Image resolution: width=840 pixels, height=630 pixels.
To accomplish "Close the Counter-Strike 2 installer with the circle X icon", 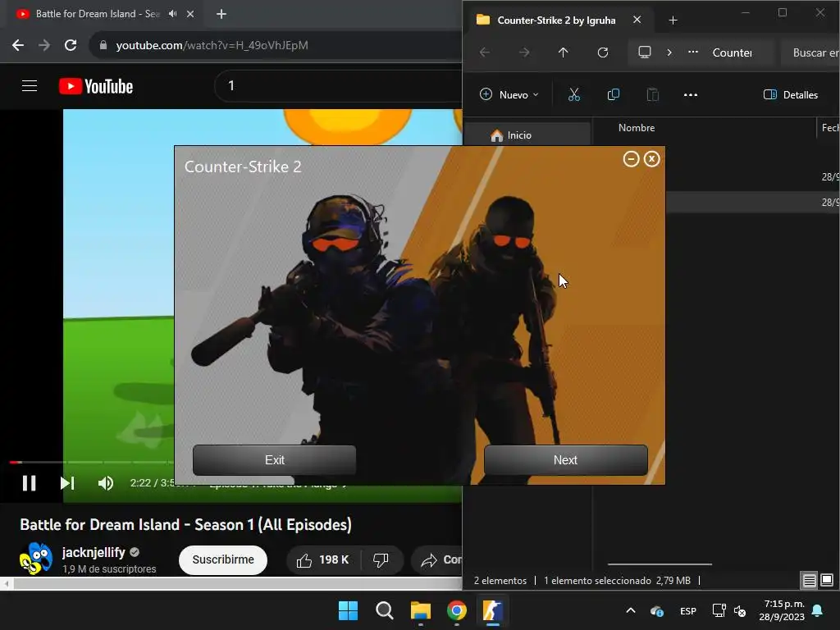I will [651, 159].
